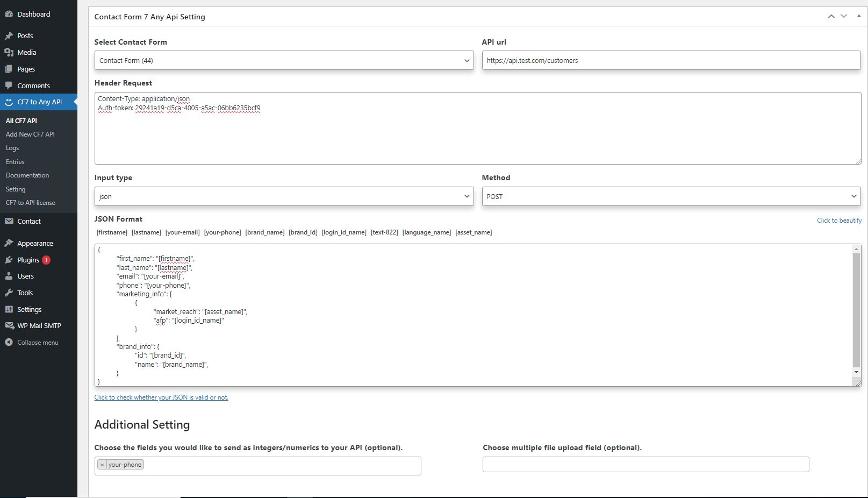
Task: Open Add New CF7 API submenu
Action: pos(30,134)
